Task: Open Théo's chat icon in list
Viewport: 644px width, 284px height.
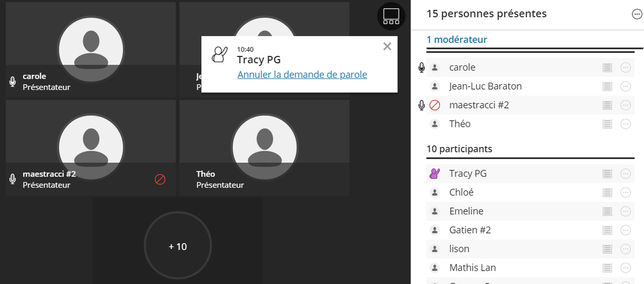Action: 607,124
